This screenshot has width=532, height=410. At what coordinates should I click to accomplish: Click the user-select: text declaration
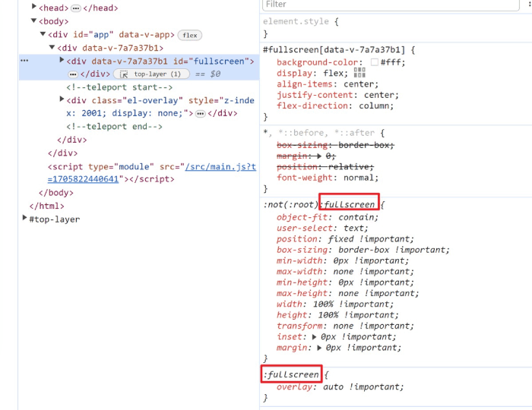tap(322, 228)
